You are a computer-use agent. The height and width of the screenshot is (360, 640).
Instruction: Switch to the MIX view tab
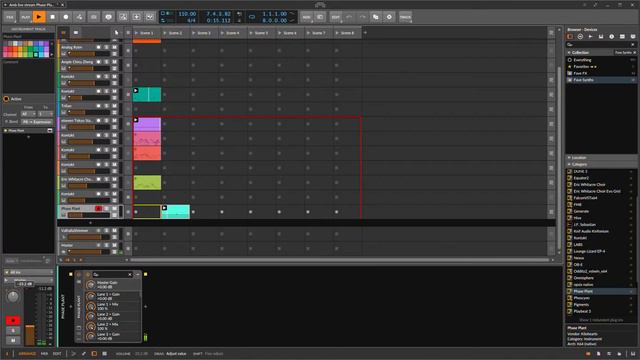coord(44,354)
